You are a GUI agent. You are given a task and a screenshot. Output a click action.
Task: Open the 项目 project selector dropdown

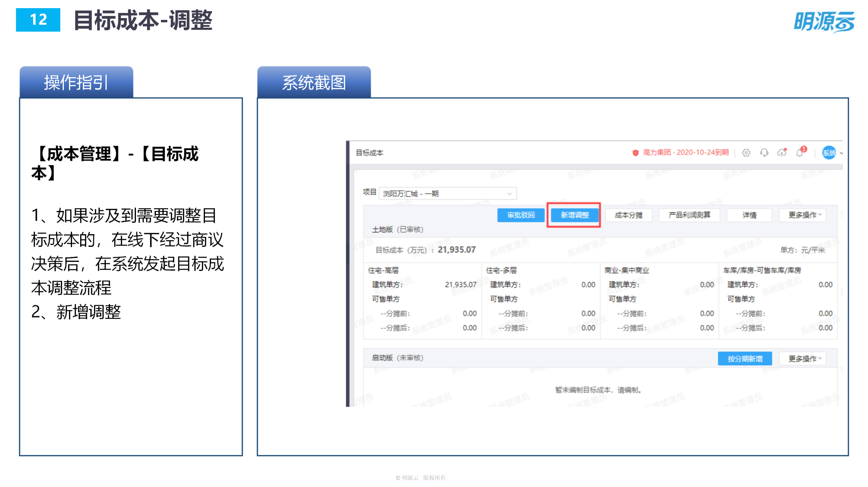[448, 193]
